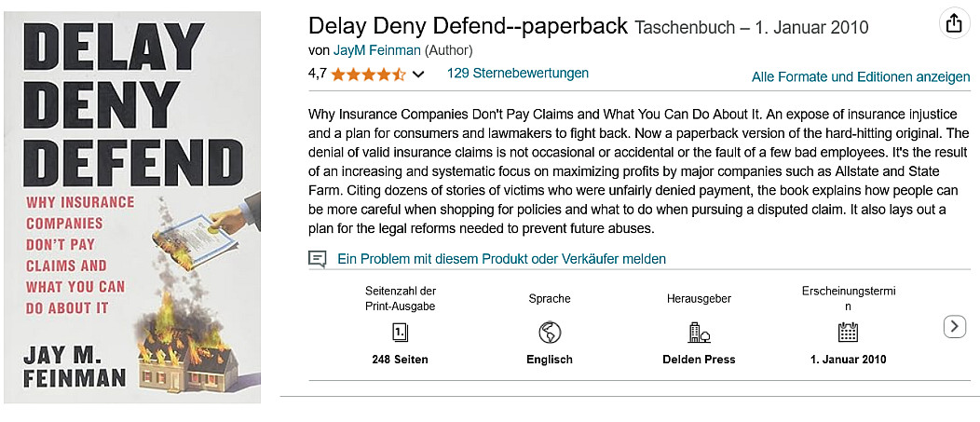Click Ein Problem mit diesem Produkt melden

[501, 259]
